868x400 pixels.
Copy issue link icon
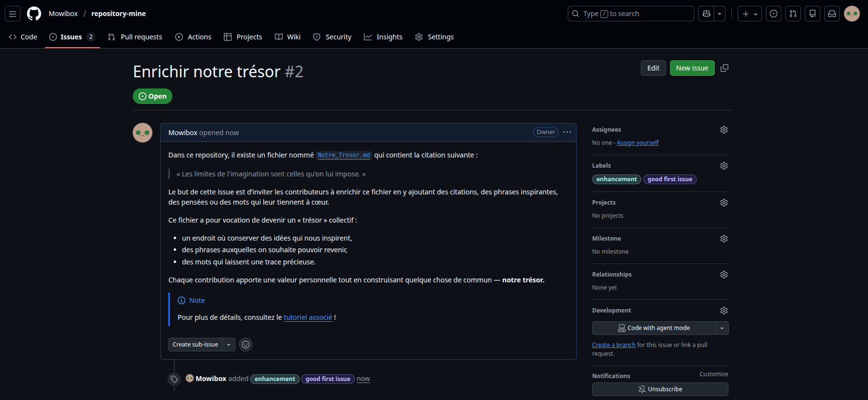pyautogui.click(x=724, y=68)
